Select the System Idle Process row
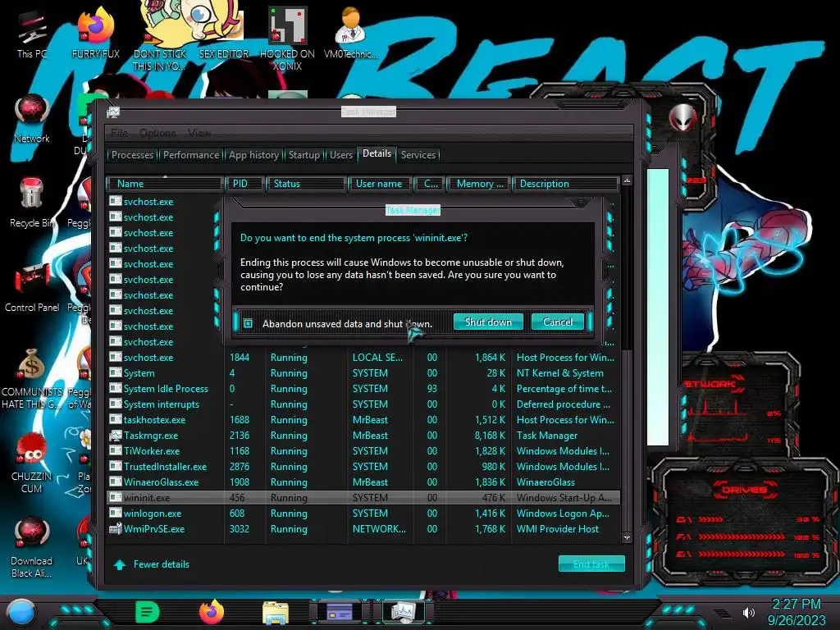This screenshot has height=630, width=840. [363, 389]
